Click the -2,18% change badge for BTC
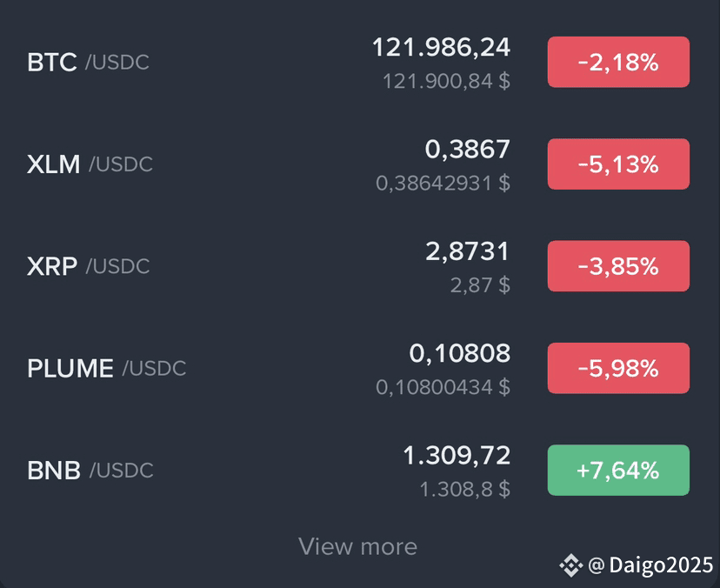Screen dimensions: 720x588 618,62
